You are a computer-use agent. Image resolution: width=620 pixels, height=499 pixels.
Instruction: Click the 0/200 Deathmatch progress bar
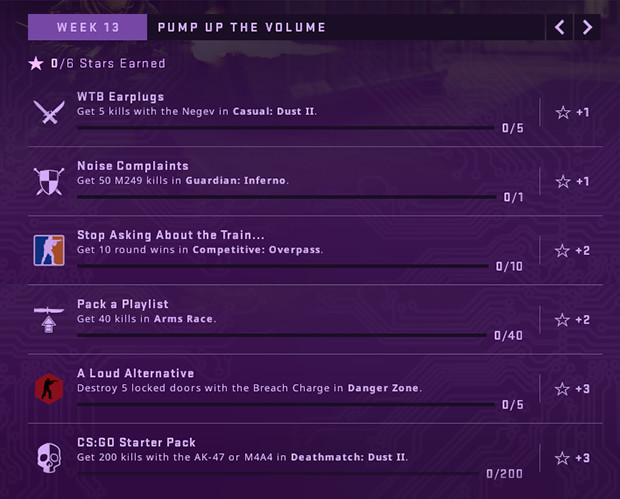(278, 473)
